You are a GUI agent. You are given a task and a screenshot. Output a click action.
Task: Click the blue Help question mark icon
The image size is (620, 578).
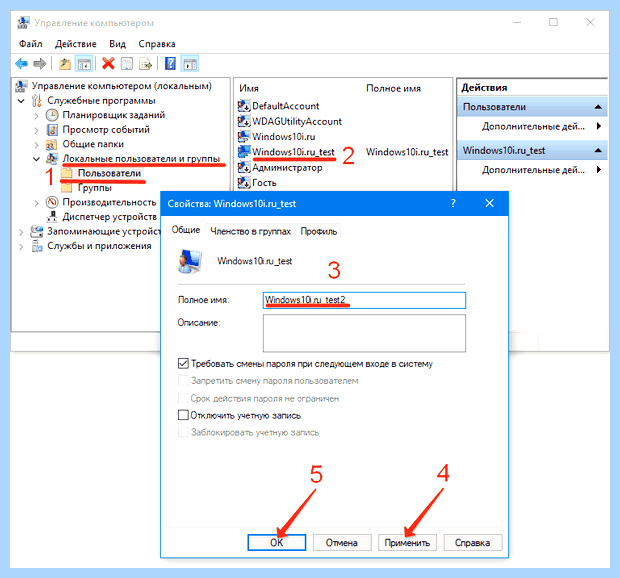click(x=170, y=64)
